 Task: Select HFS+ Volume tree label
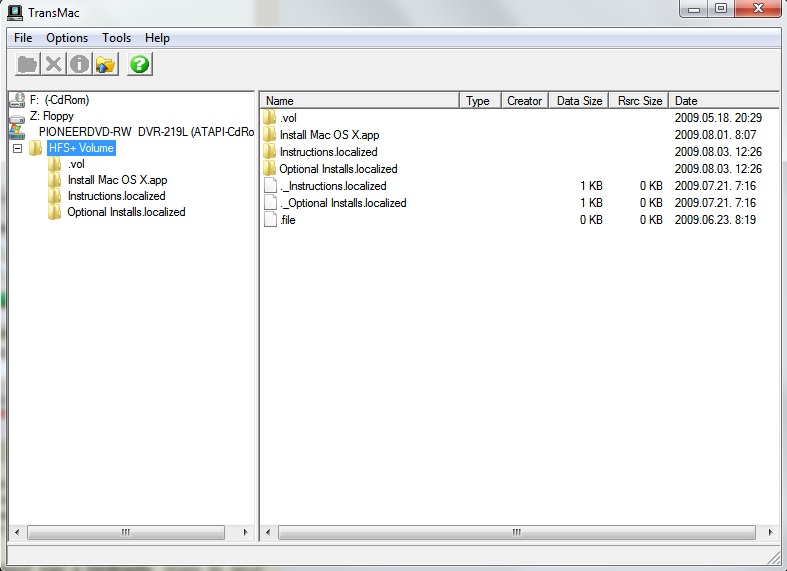coord(81,148)
